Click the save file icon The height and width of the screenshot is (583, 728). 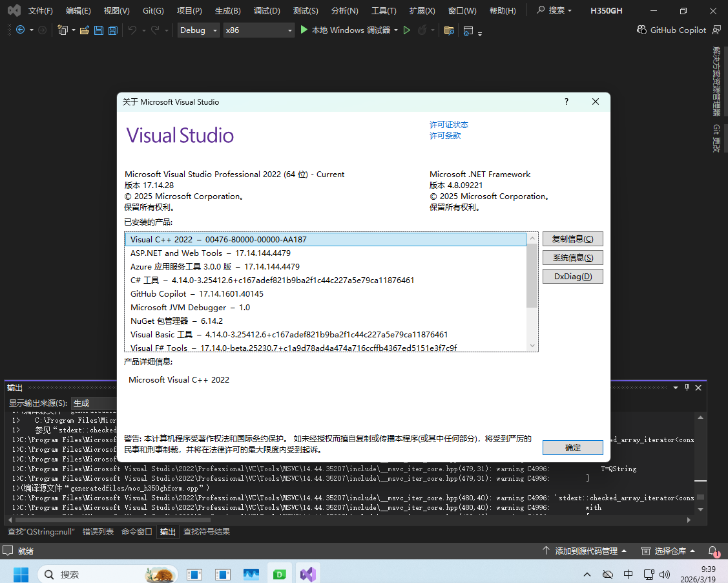98,30
